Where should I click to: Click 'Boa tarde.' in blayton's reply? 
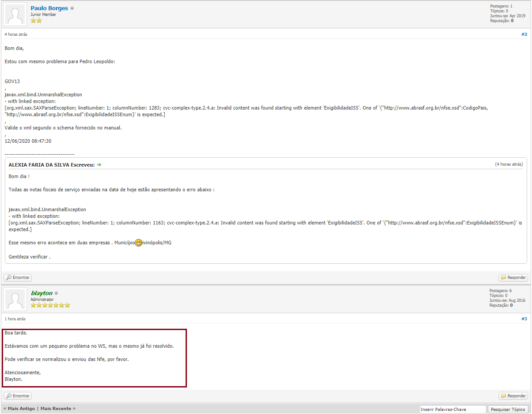16,333
